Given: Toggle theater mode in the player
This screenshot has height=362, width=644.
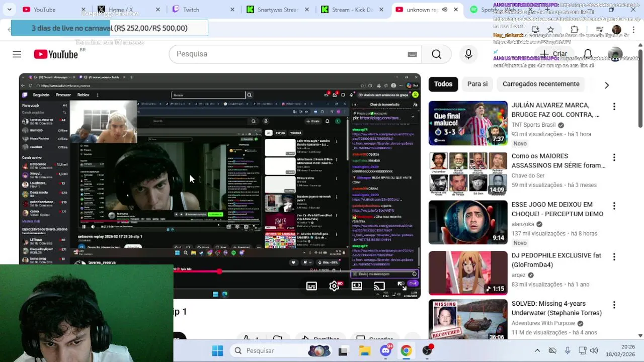Looking at the screenshot, I should click(x=357, y=286).
